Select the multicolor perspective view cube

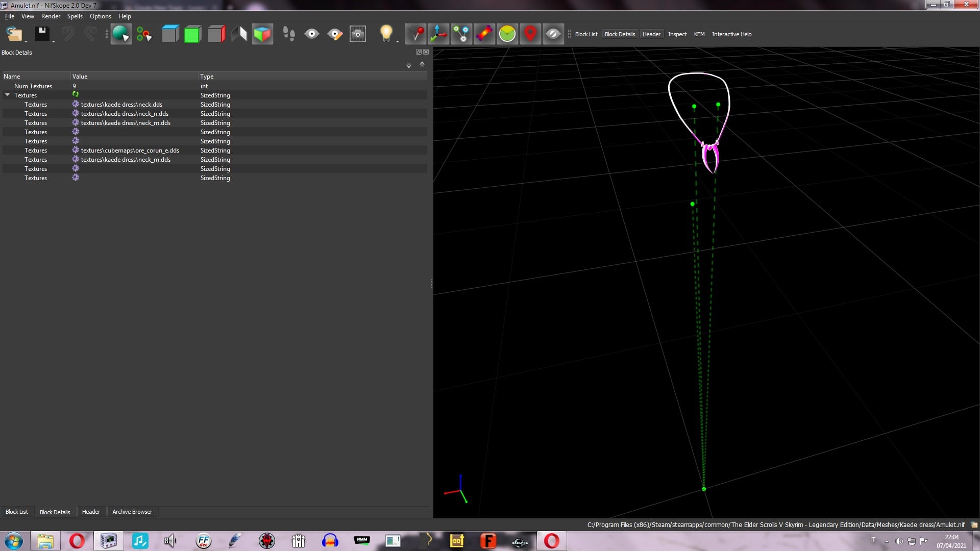[262, 34]
